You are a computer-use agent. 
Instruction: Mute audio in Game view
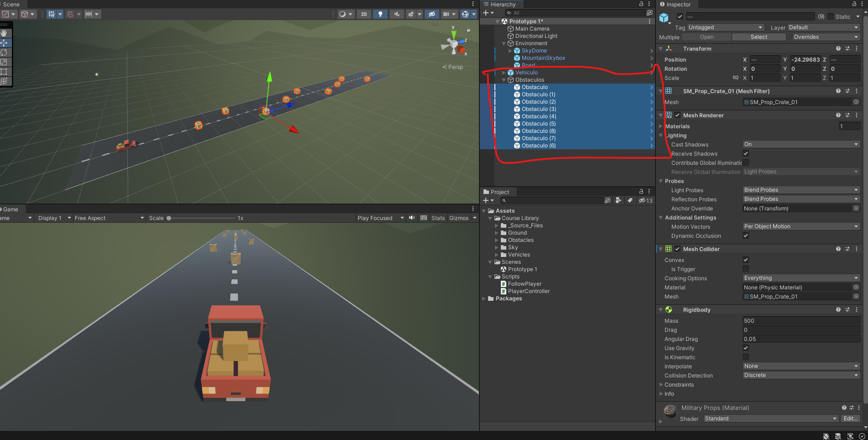click(412, 218)
